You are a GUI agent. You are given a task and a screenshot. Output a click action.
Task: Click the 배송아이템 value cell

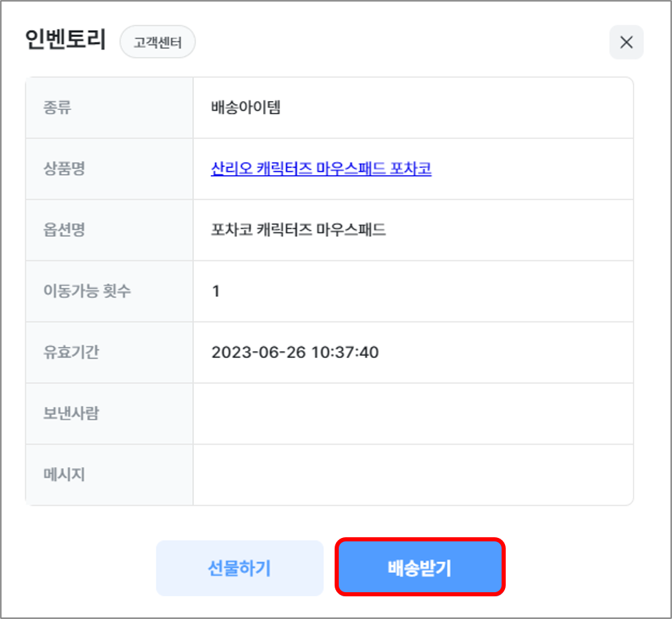246,108
